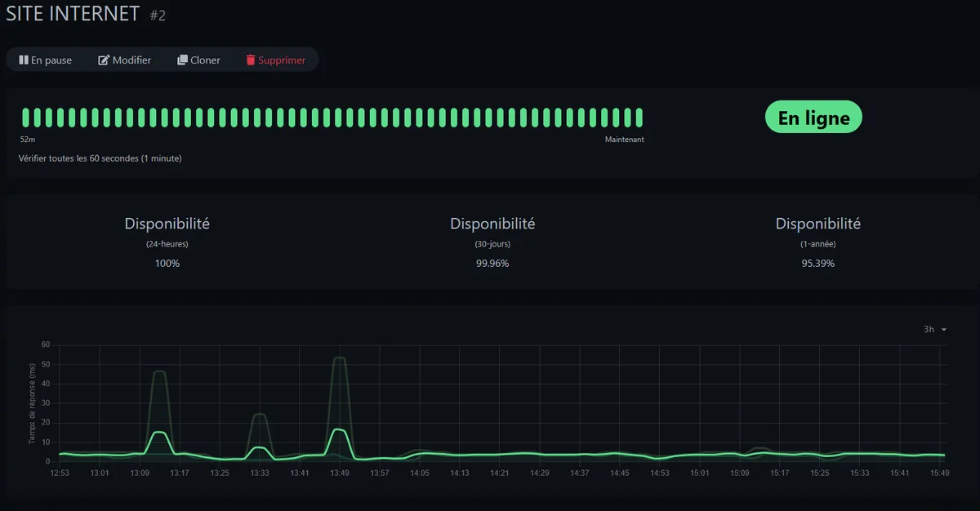Open the SITE INTERNET monitor title link
The image size is (980, 511).
(72, 13)
